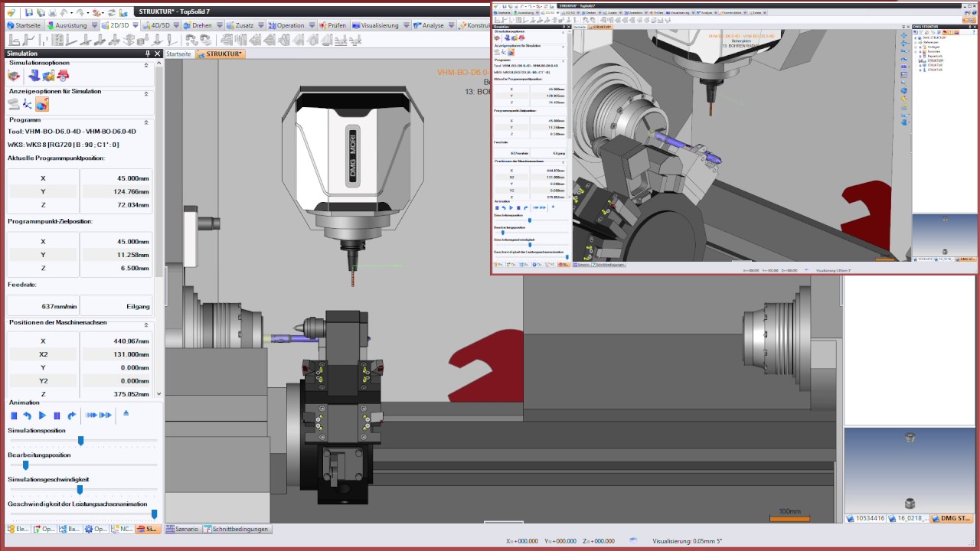
Task: Switch to the NC... bottom panel tab
Action: click(122, 529)
